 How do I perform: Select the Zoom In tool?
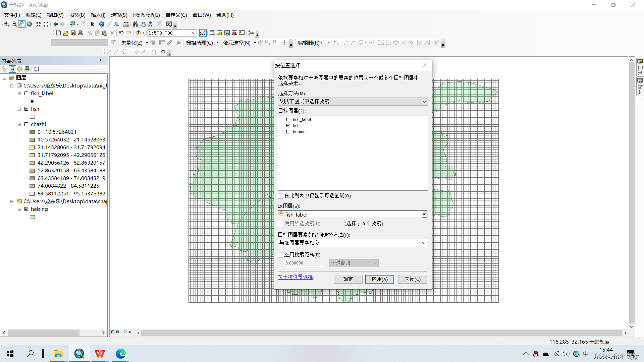(7, 24)
